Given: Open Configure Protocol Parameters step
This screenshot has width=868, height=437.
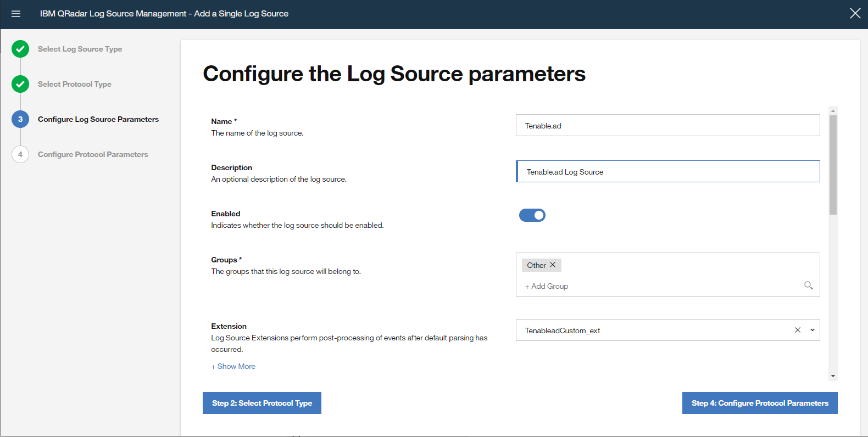Looking at the screenshot, I should (93, 154).
